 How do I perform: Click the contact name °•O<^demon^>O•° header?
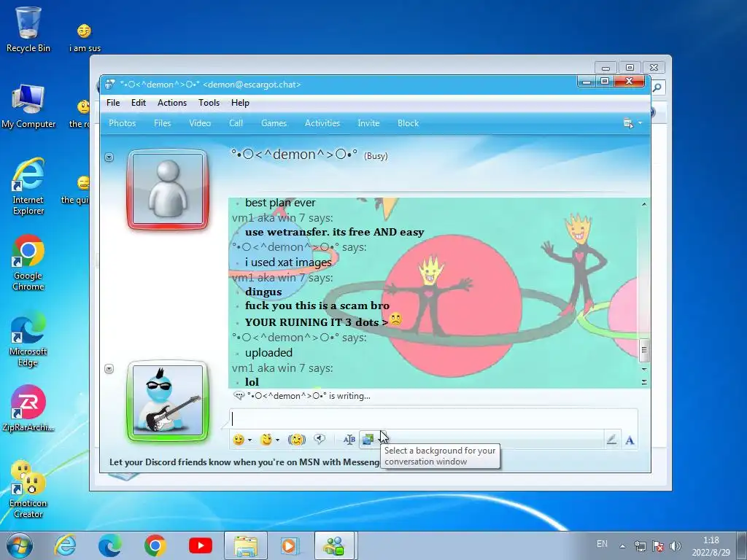click(294, 155)
